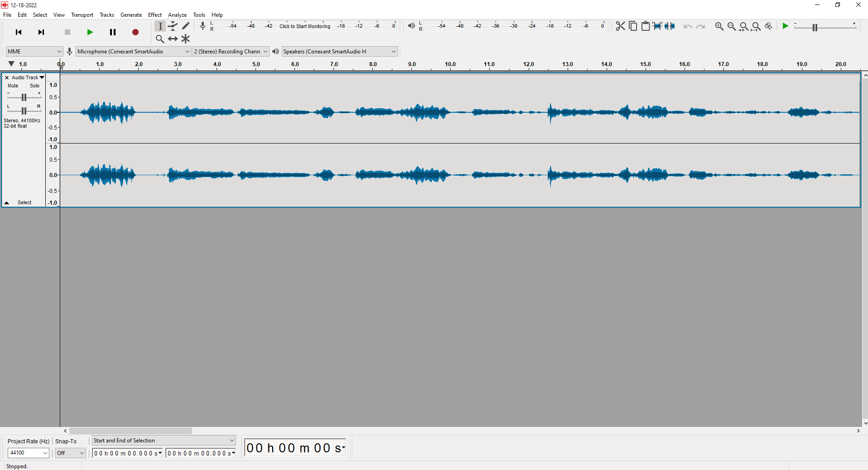Mute the Audio Track
Viewport: 868px width, 470px height.
(x=13, y=86)
